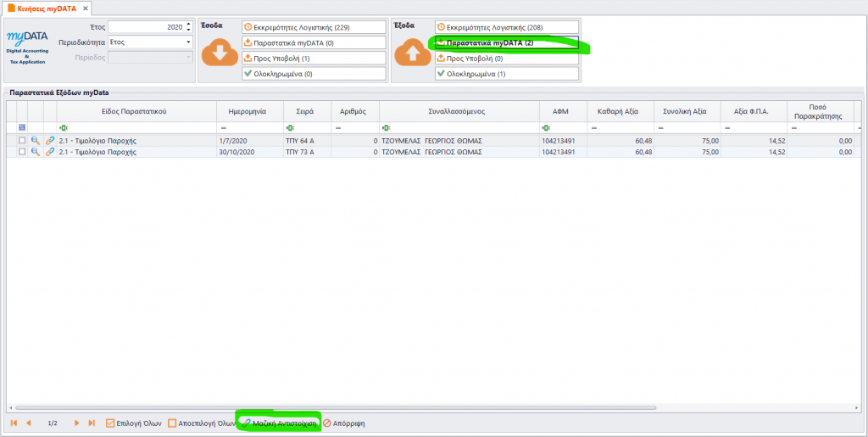The width and height of the screenshot is (868, 437).
Task: Close the Κινήσεις myDATA tab
Action: pyautogui.click(x=85, y=8)
